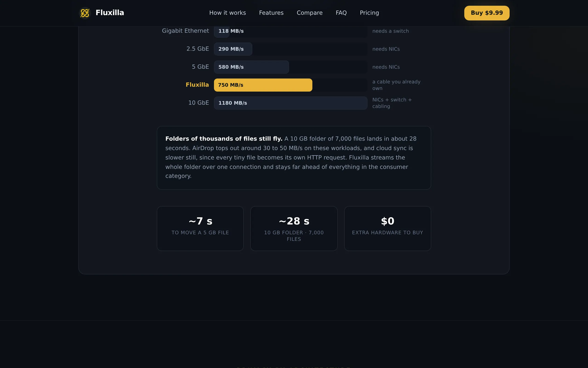Click 'NICs + switch + cabling' note
The image size is (588, 368).
pos(392,103)
